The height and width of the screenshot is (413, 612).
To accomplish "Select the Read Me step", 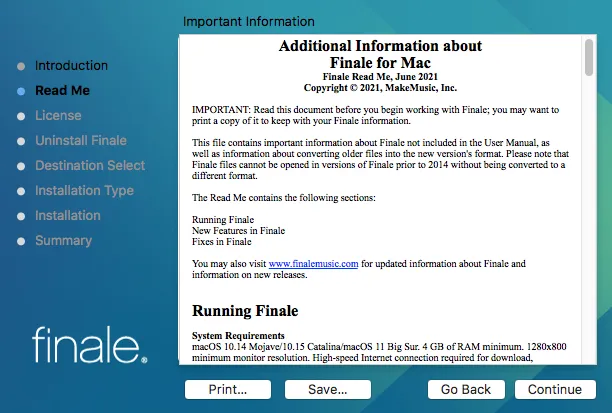I will coord(62,91).
